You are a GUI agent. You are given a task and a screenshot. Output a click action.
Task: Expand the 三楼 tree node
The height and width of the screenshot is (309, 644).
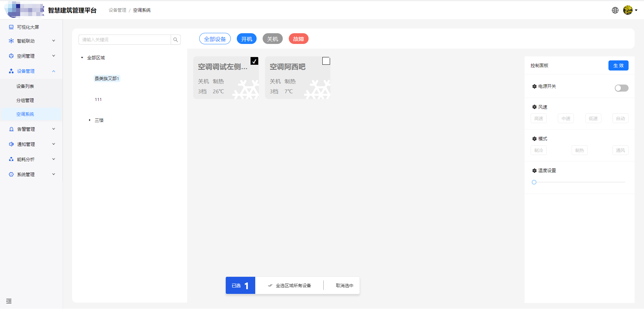pyautogui.click(x=90, y=120)
